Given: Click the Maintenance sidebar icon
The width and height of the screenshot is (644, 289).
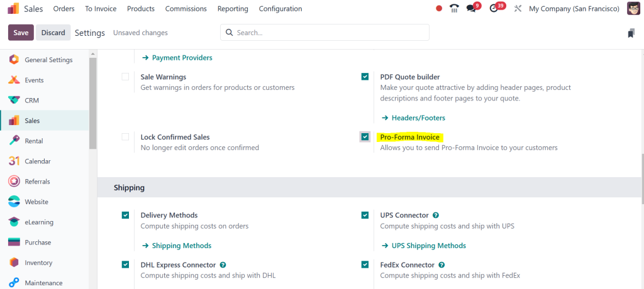Looking at the screenshot, I should click(14, 283).
